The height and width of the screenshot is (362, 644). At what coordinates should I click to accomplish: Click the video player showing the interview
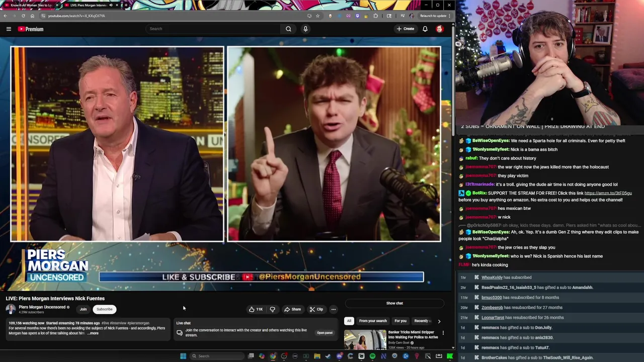pyautogui.click(x=226, y=164)
